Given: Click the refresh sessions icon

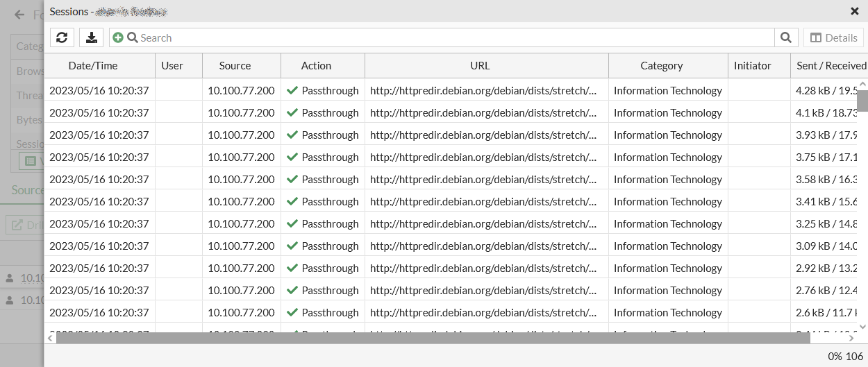Looking at the screenshot, I should click(62, 37).
